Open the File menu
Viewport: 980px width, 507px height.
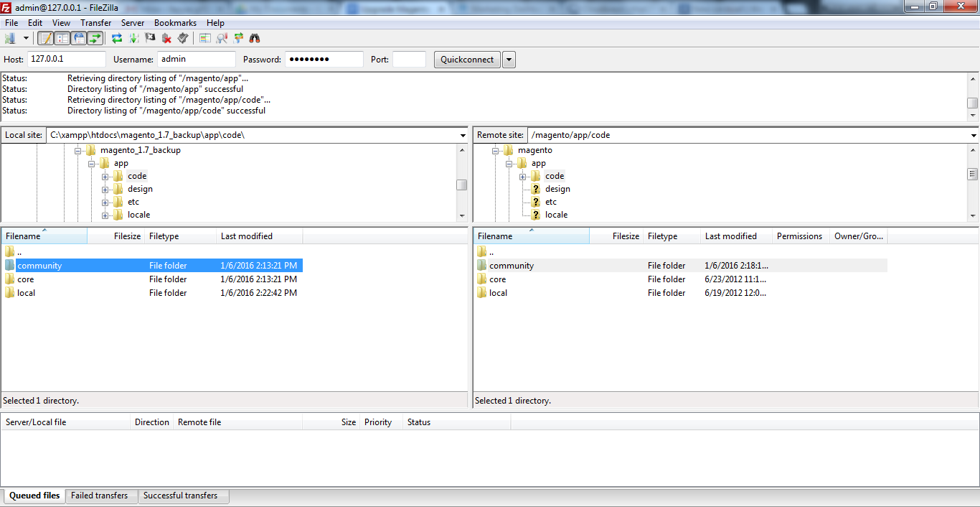(11, 23)
